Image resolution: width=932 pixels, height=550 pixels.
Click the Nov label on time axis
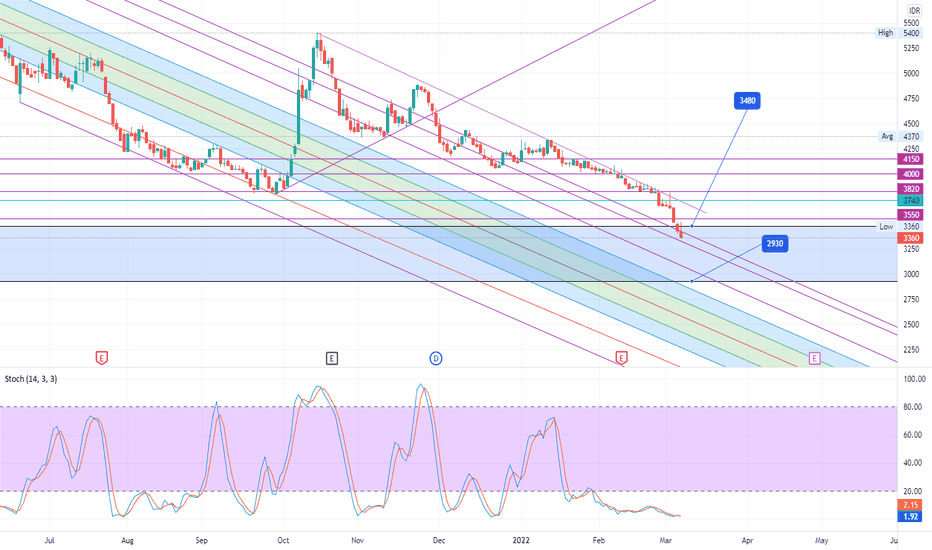tap(357, 540)
